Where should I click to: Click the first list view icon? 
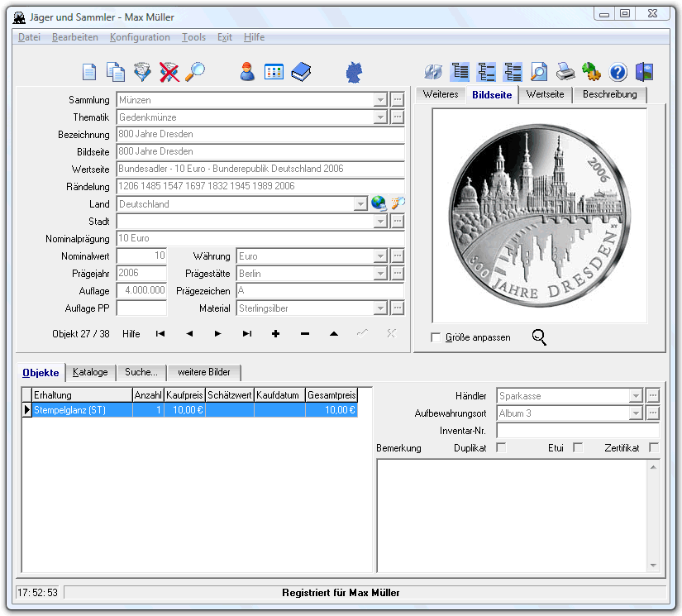pos(460,72)
